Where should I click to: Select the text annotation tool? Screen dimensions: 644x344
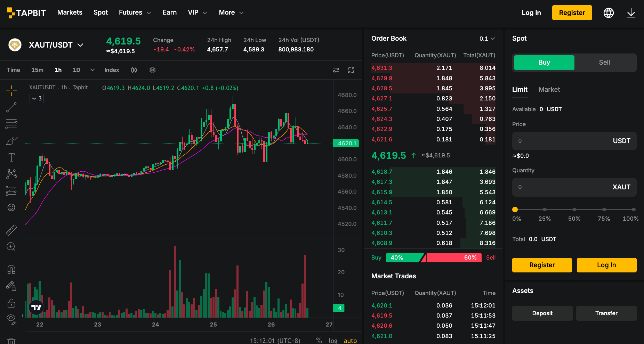(11, 157)
